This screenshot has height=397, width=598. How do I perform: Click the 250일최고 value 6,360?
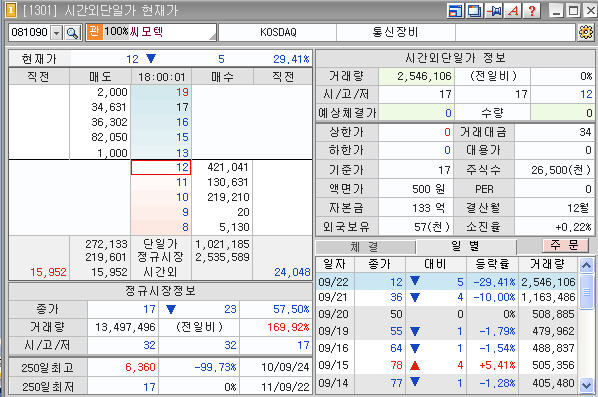pyautogui.click(x=122, y=367)
